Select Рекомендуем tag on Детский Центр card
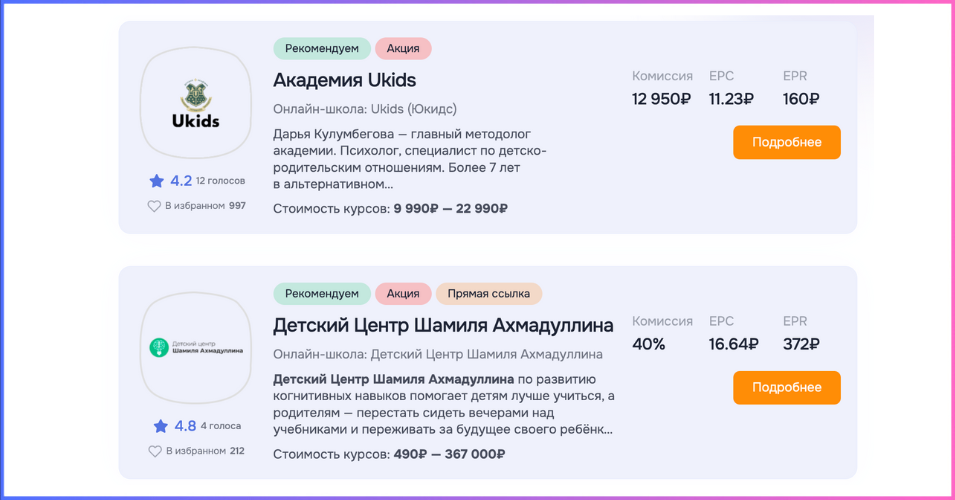 321,293
